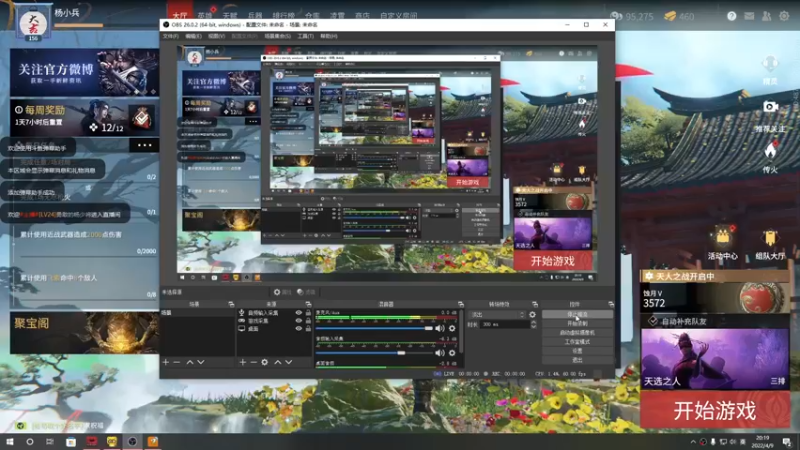
Task: Pop out the Controls dock panel
Action: (611, 304)
